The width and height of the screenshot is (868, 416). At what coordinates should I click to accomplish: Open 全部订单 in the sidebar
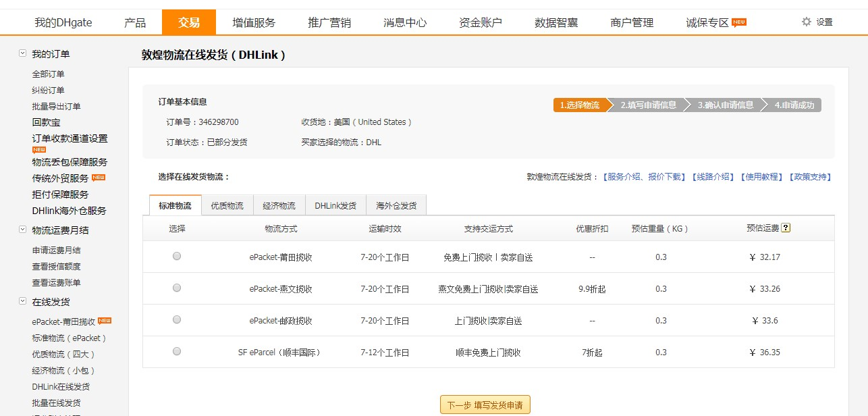coord(49,74)
